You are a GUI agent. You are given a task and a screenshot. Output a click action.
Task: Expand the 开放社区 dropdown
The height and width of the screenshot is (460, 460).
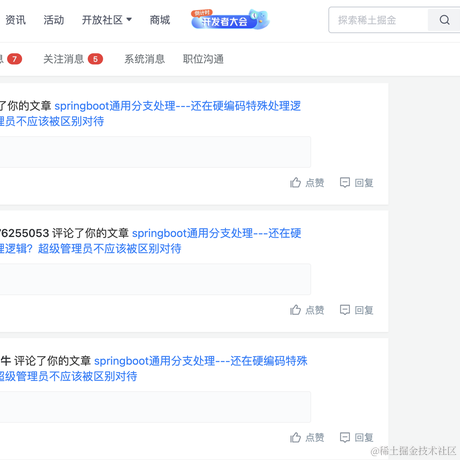point(107,20)
